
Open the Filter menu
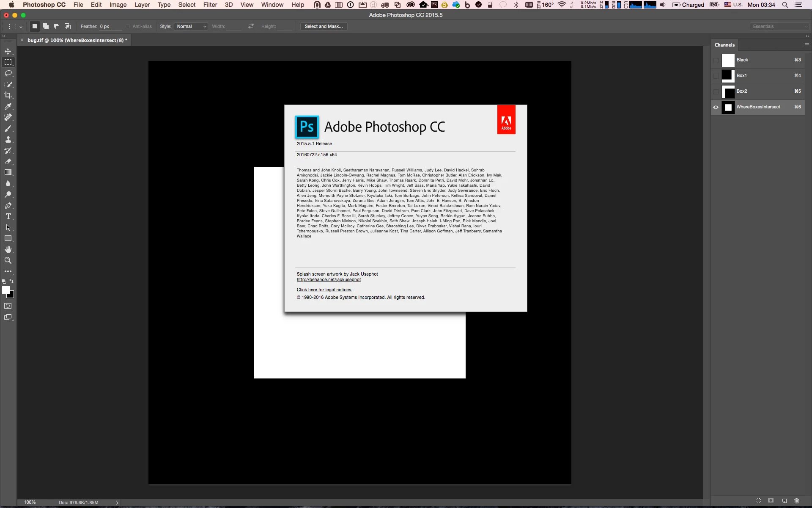click(210, 5)
